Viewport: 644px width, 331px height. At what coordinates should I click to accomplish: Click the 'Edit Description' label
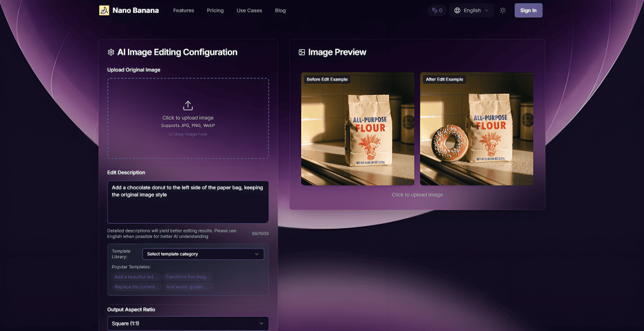point(126,173)
